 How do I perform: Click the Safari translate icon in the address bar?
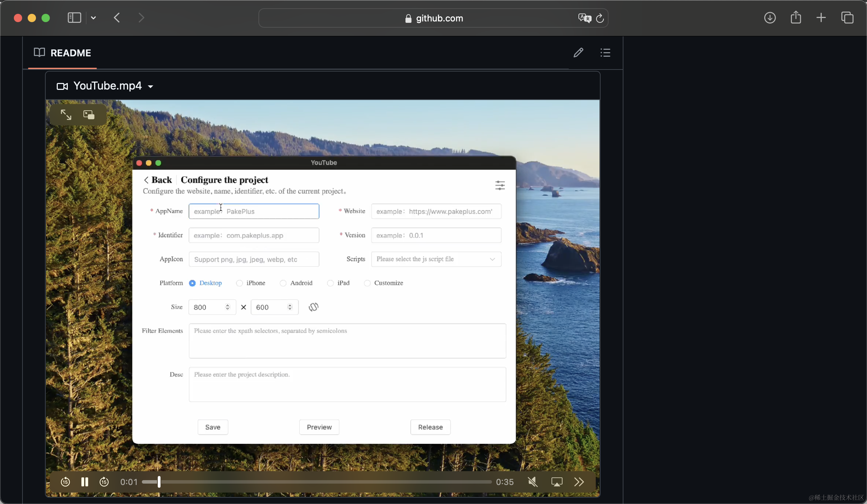pos(584,18)
